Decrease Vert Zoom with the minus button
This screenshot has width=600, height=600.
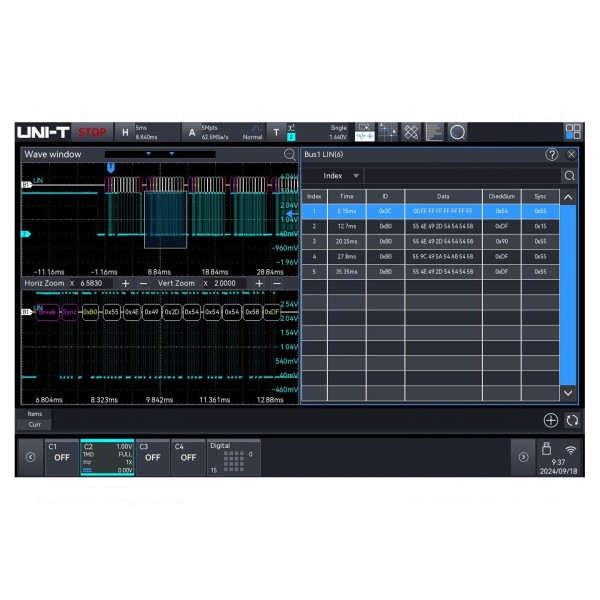tap(277, 284)
